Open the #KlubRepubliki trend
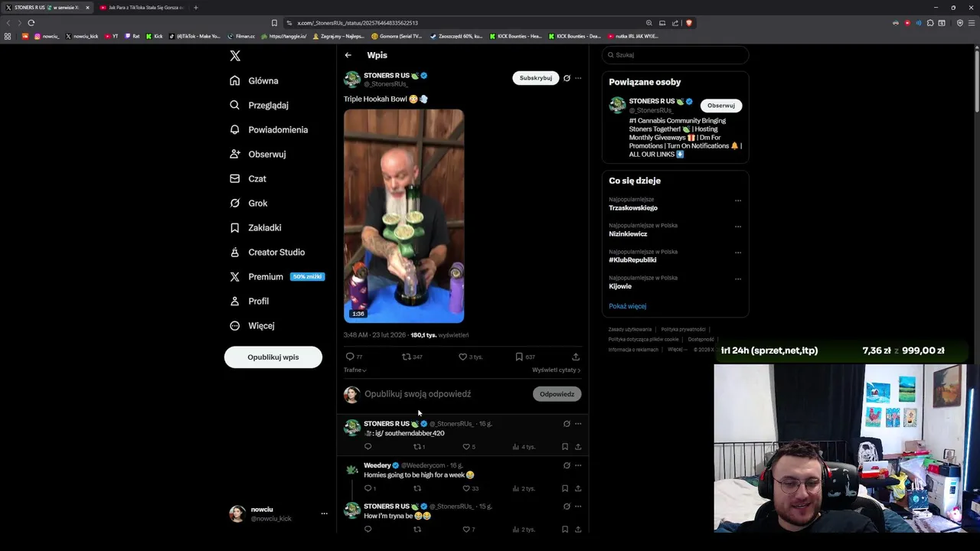Screen dimensions: 980x551 [x=632, y=260]
